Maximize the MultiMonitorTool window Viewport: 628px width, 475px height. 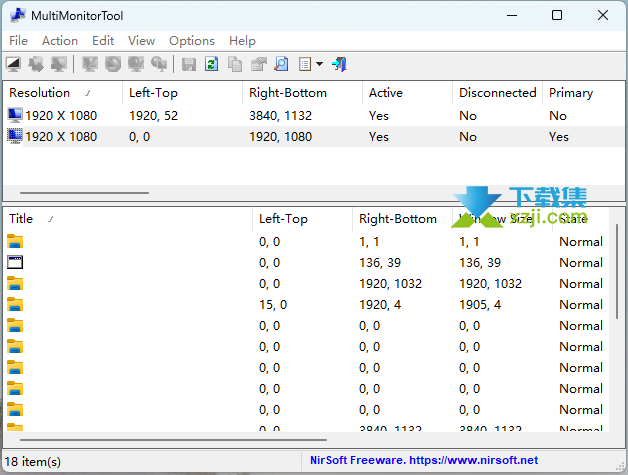coord(557,15)
